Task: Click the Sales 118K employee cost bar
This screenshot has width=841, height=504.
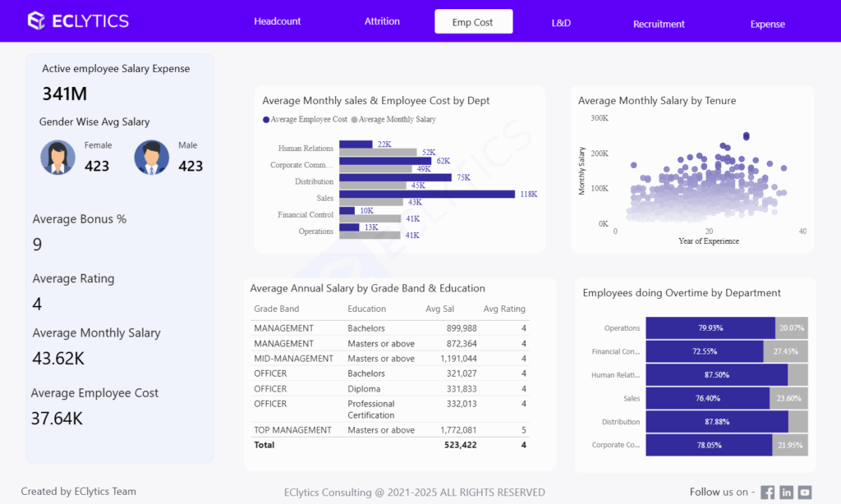Action: (x=427, y=195)
